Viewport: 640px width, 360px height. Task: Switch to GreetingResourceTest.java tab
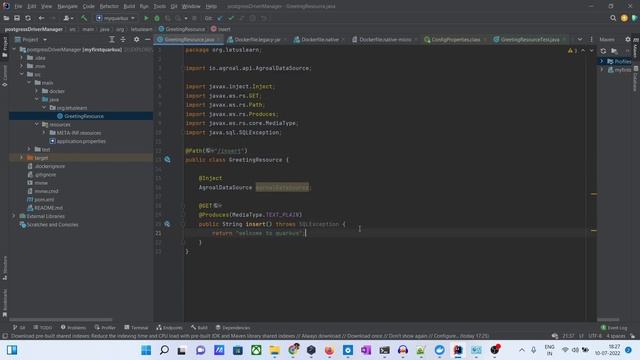pyautogui.click(x=530, y=40)
